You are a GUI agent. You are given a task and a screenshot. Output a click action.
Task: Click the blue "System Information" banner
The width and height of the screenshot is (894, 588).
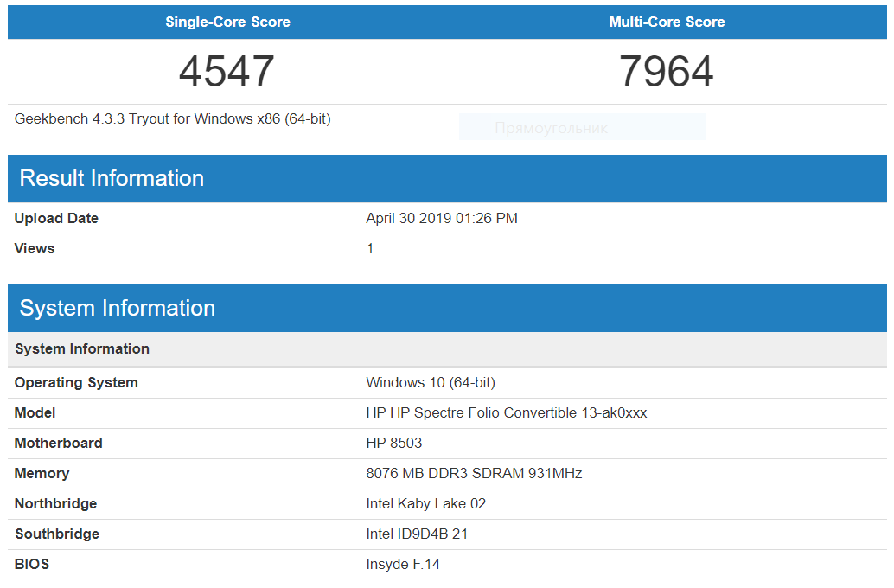tap(447, 308)
